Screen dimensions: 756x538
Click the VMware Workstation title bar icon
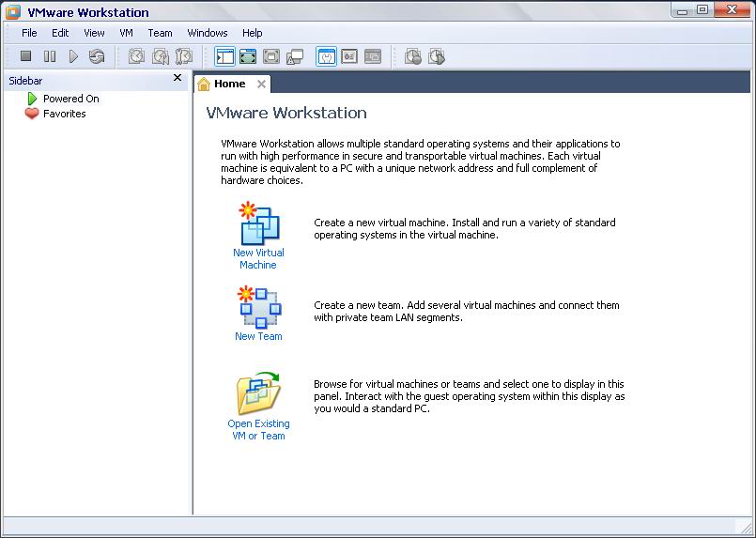(12, 12)
